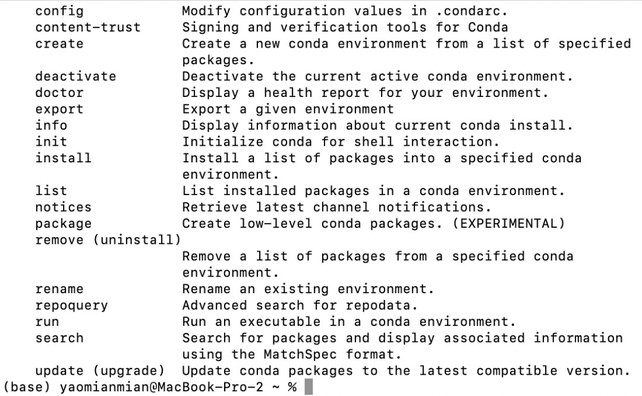
Task: Click the 'info' command word
Action: (51, 125)
